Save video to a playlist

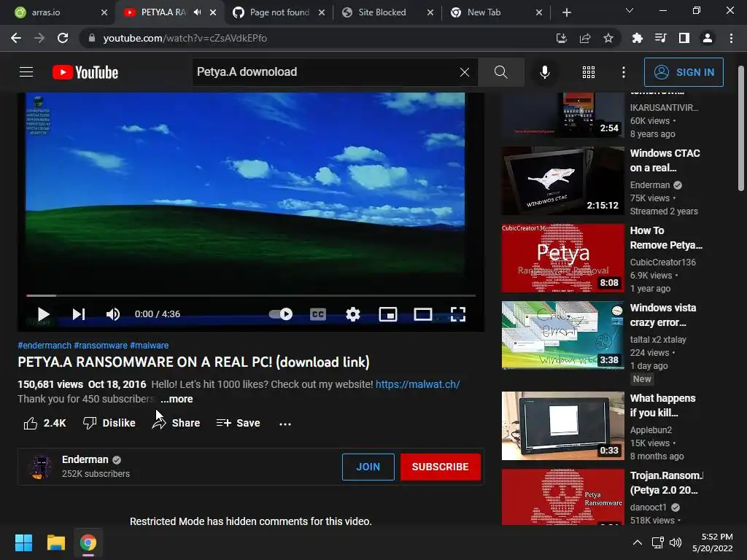point(238,423)
